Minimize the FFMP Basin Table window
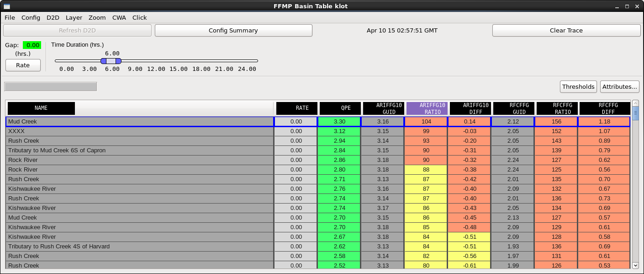The width and height of the screenshot is (644, 274). pos(617,6)
